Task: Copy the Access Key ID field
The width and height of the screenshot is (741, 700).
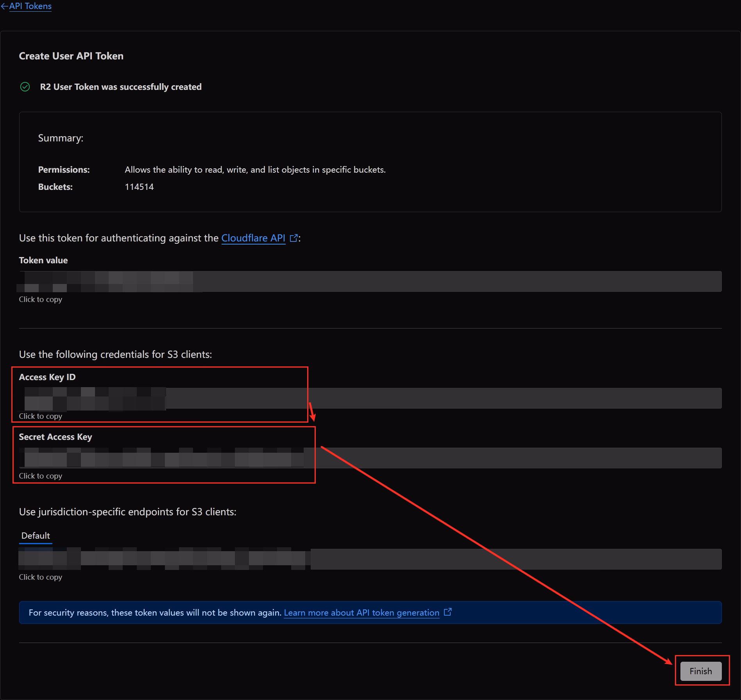Action: [x=370, y=398]
